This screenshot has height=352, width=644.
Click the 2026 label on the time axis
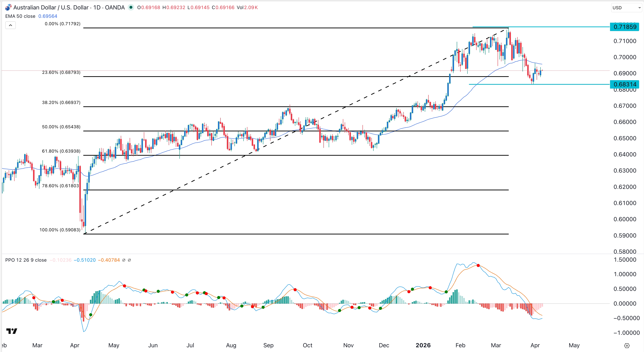(423, 345)
